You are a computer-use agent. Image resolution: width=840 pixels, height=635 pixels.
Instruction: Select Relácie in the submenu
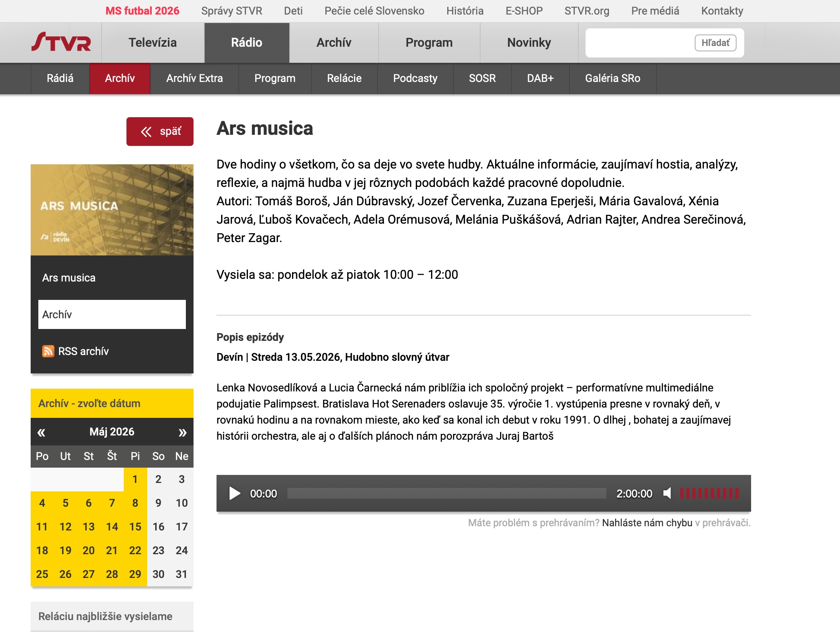pyautogui.click(x=345, y=79)
